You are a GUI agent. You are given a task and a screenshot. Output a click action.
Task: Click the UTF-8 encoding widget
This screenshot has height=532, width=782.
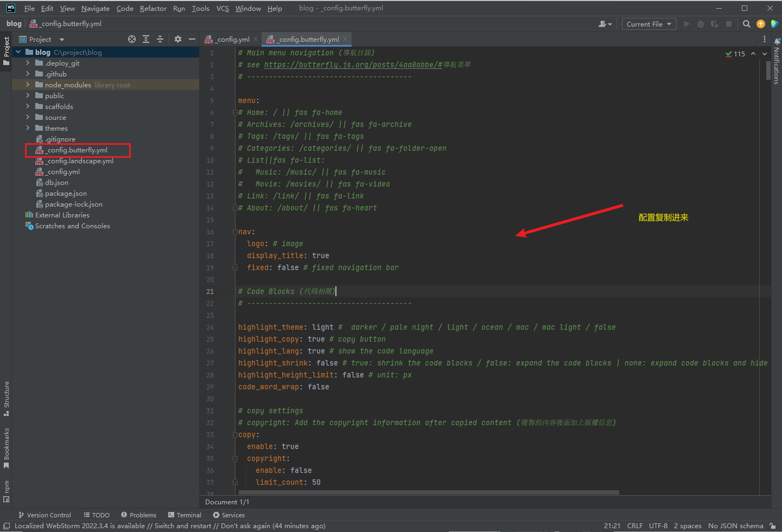coord(658,525)
